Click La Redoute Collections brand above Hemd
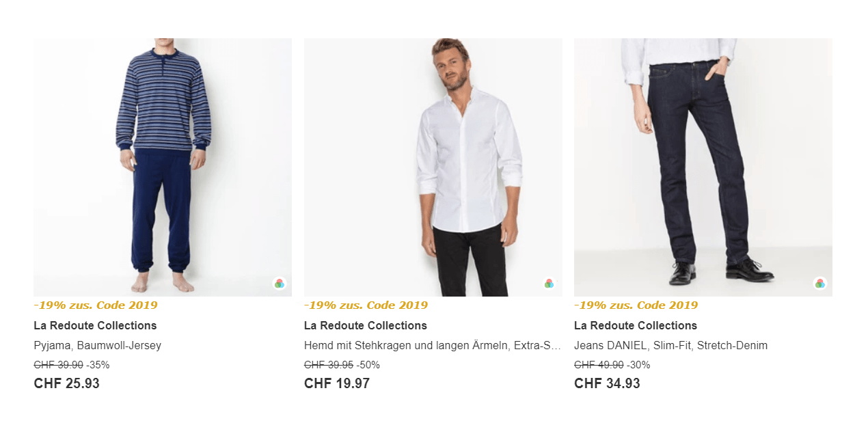The height and width of the screenshot is (423, 868). point(366,326)
